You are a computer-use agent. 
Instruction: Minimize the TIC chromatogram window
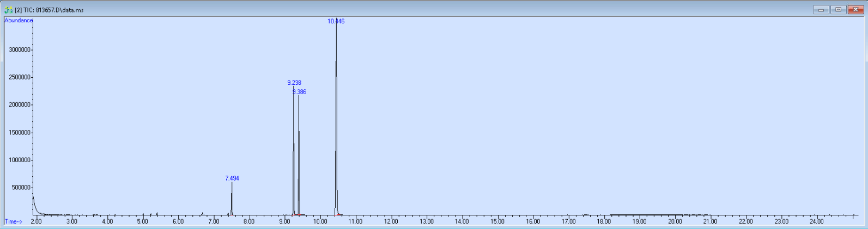pos(821,9)
